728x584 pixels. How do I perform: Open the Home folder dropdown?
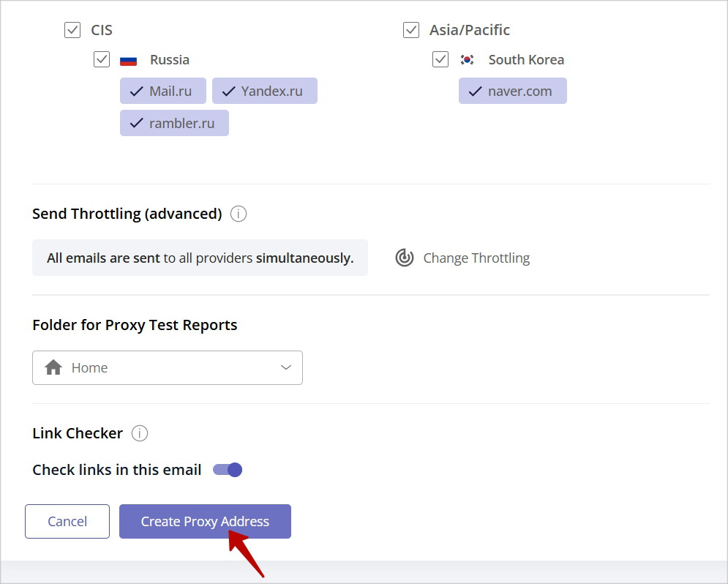pos(167,367)
